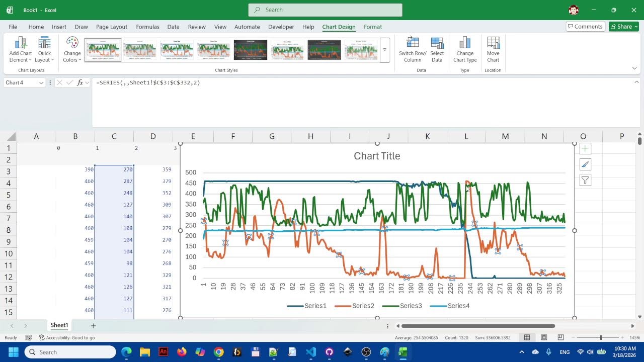This screenshot has height=362, width=644.
Task: Click the horizontal scrollbar thumb
Action: click(478, 326)
